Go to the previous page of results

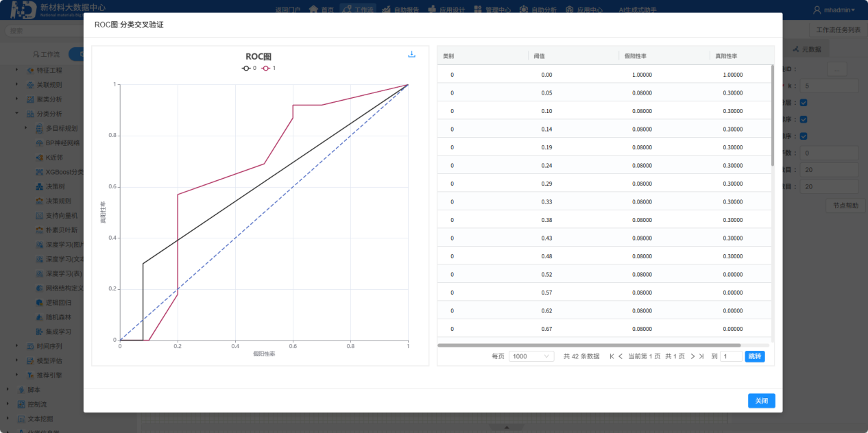pyautogui.click(x=620, y=356)
